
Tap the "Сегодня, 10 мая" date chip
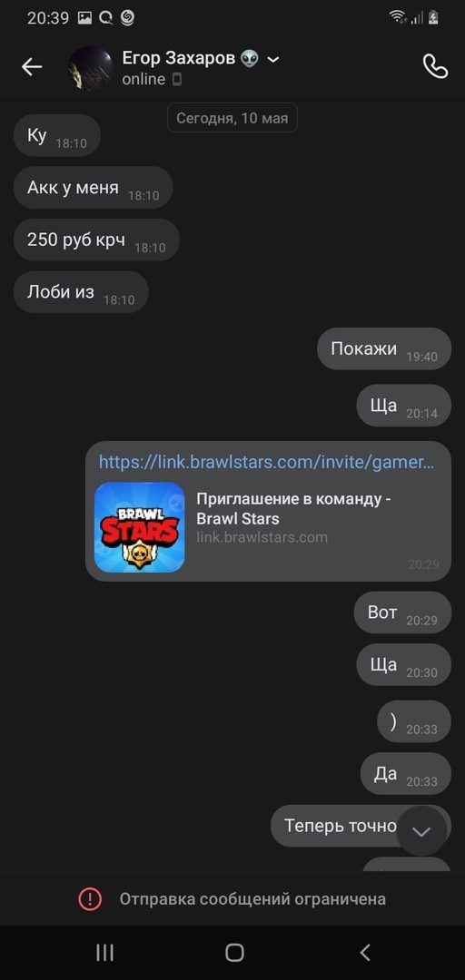232,117
